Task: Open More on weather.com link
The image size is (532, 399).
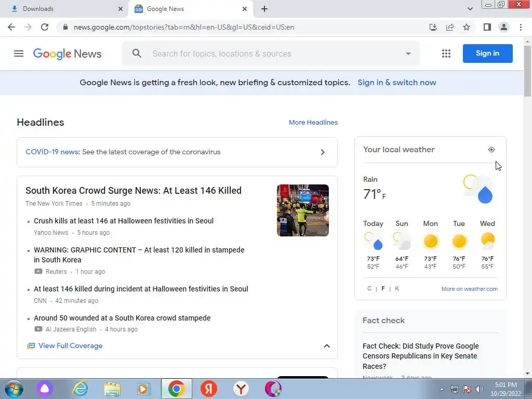Action: [469, 289]
